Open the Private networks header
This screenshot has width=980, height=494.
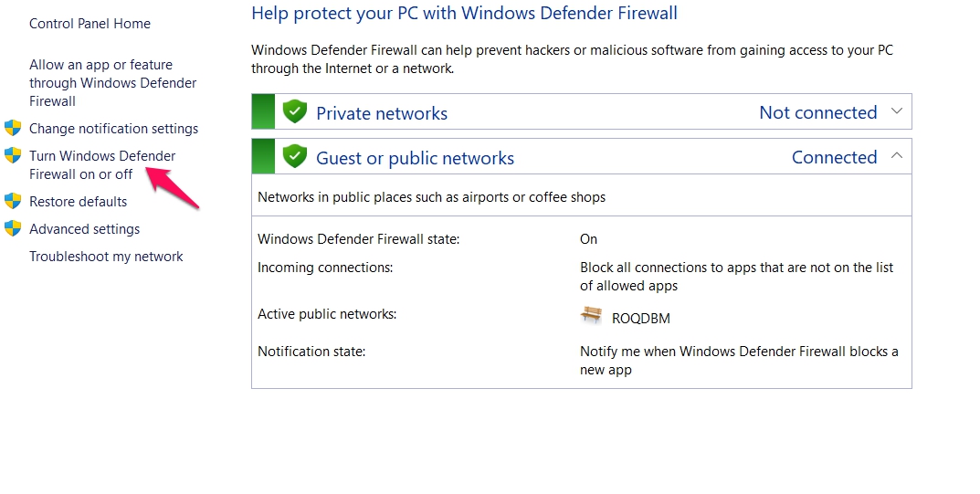(x=581, y=111)
